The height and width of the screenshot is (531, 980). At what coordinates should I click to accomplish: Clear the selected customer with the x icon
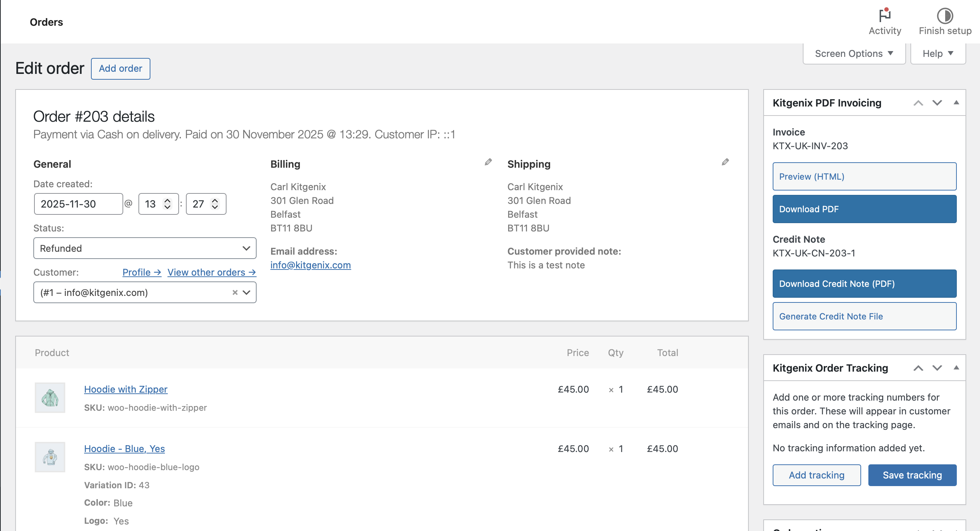(234, 292)
